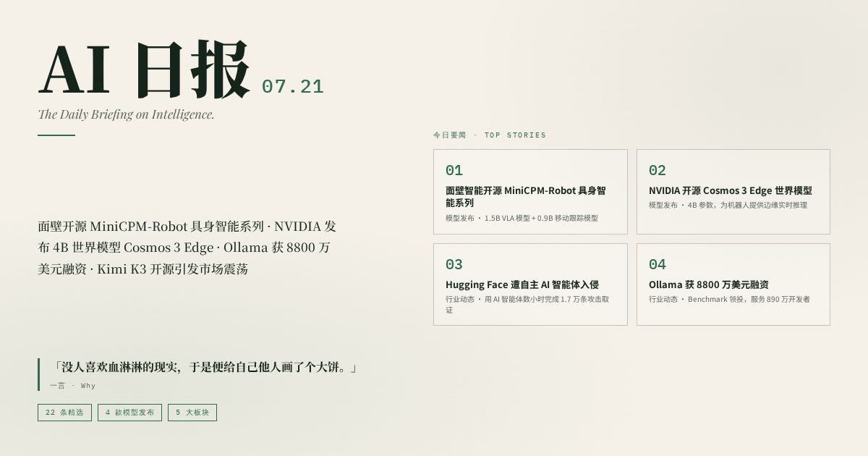Screen dimensions: 868x456
Task: Click the 4 款模型发布 tag
Action: pos(129,413)
